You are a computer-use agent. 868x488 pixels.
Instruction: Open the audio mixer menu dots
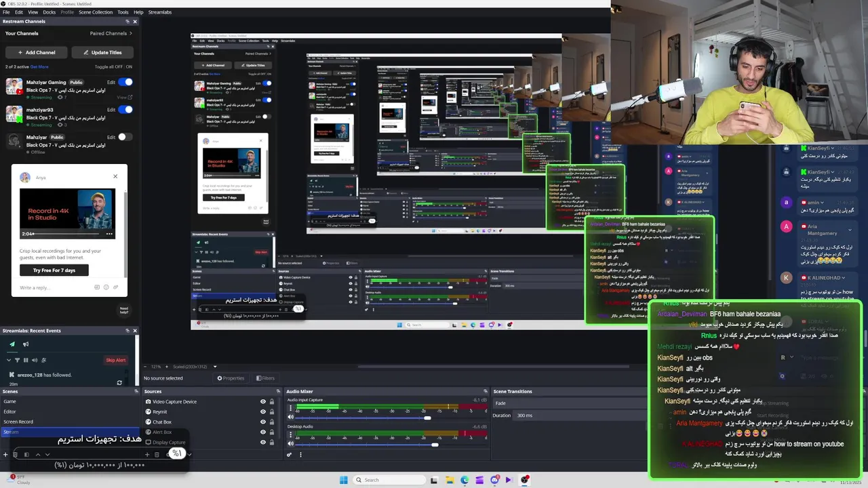click(300, 455)
